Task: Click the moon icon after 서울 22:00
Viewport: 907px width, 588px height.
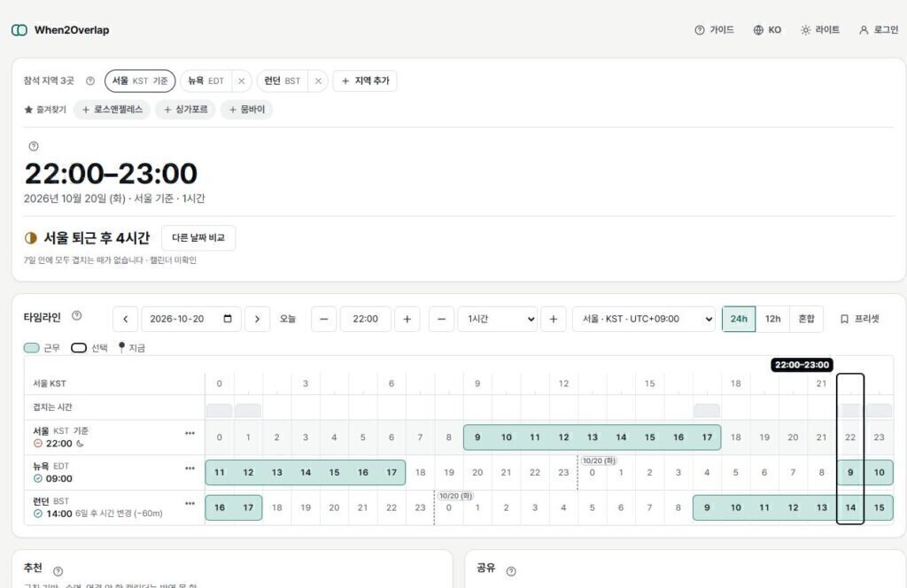Action: click(80, 444)
